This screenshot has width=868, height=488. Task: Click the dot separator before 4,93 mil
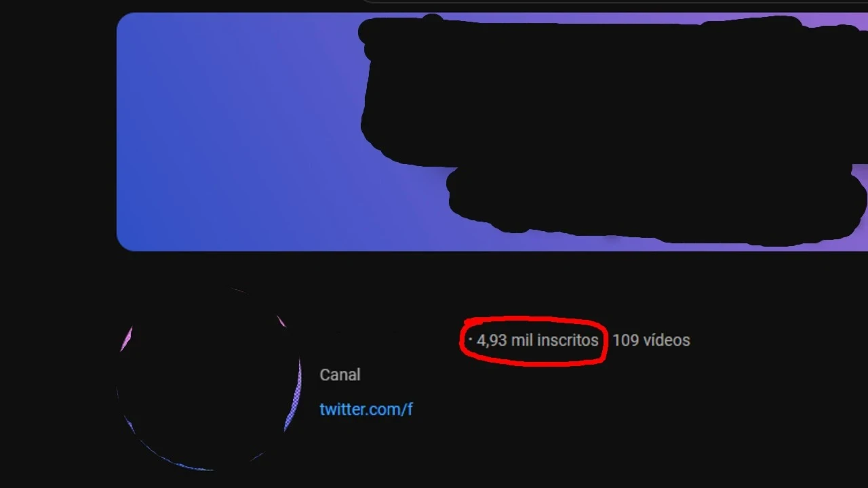pos(471,340)
